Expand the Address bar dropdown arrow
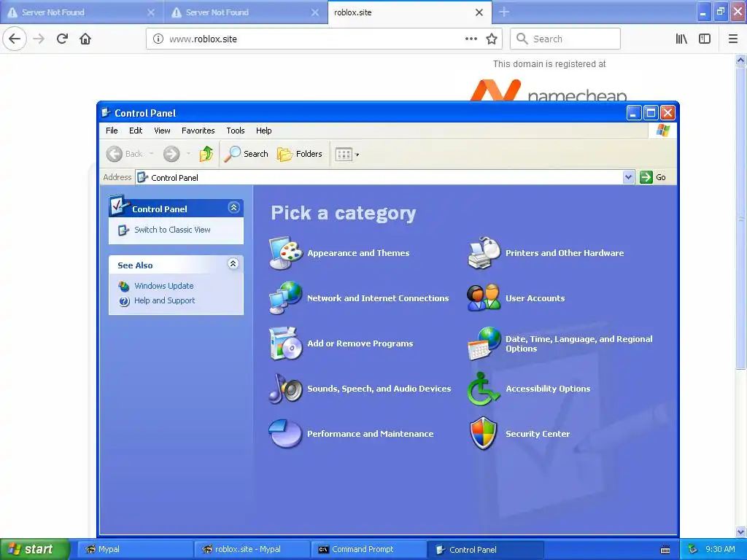This screenshot has width=747, height=560. [628, 177]
